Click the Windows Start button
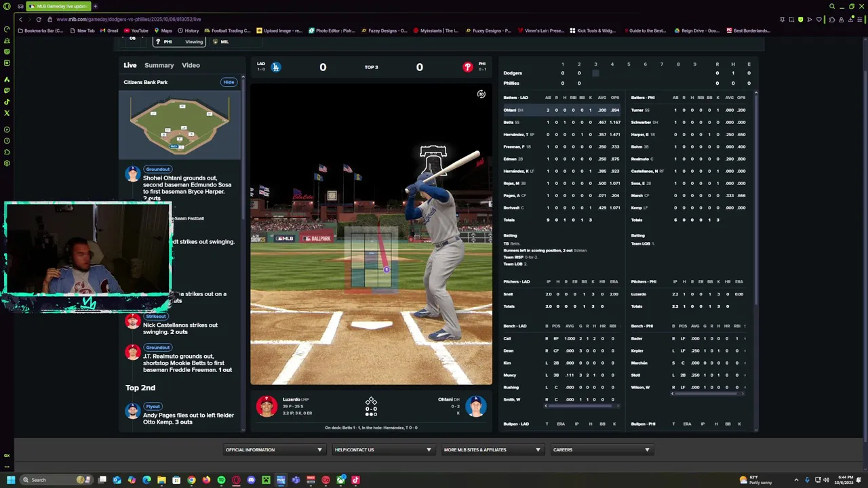The height and width of the screenshot is (488, 868). point(11,480)
